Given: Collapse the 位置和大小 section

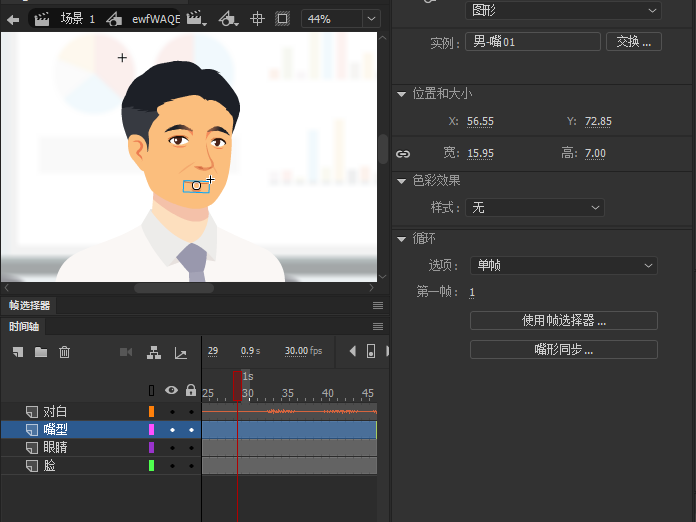Looking at the screenshot, I should 402,94.
